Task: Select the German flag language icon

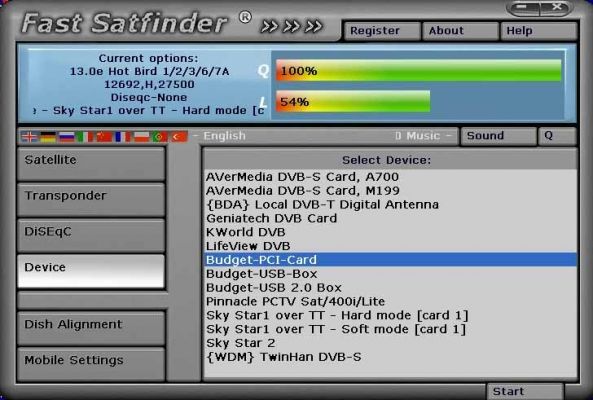Action: click(x=48, y=136)
